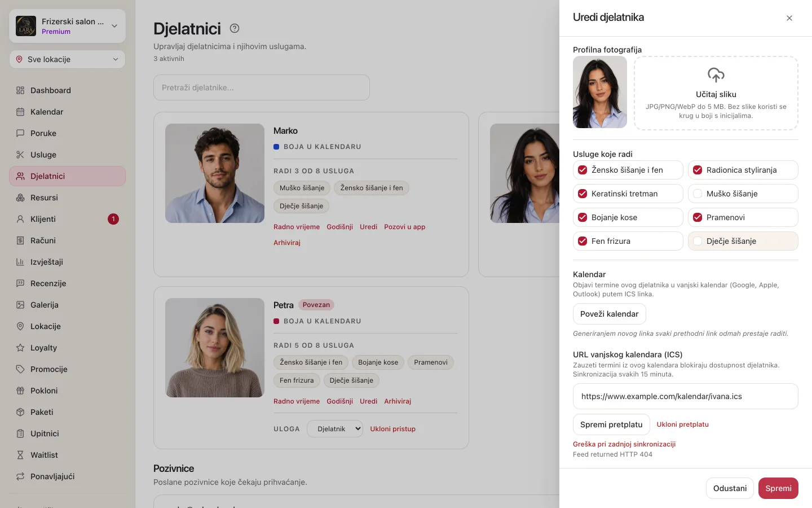Screen dimensions: 812x508
Task: Uncheck Bojanje kose checkbox
Action: pyautogui.click(x=582, y=217)
